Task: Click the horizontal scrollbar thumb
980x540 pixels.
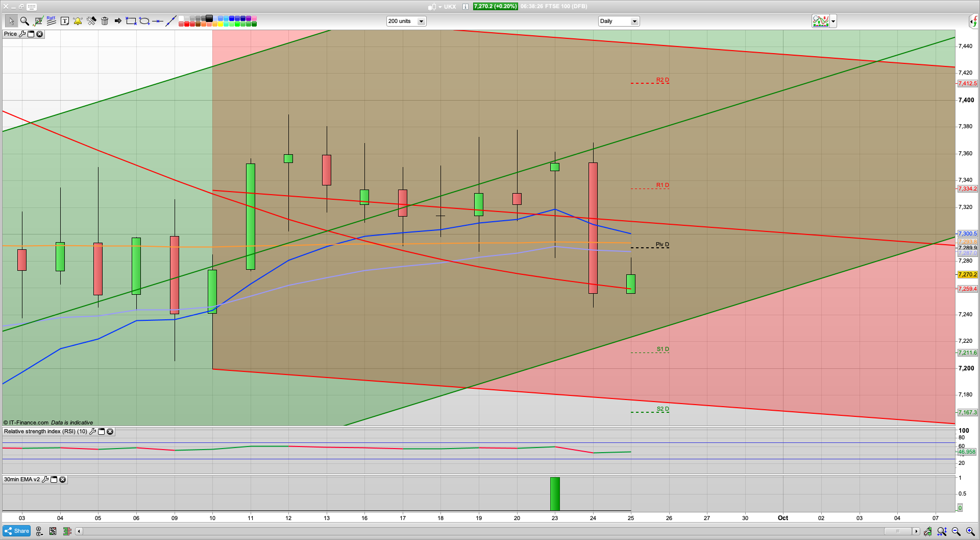Action: (x=898, y=531)
